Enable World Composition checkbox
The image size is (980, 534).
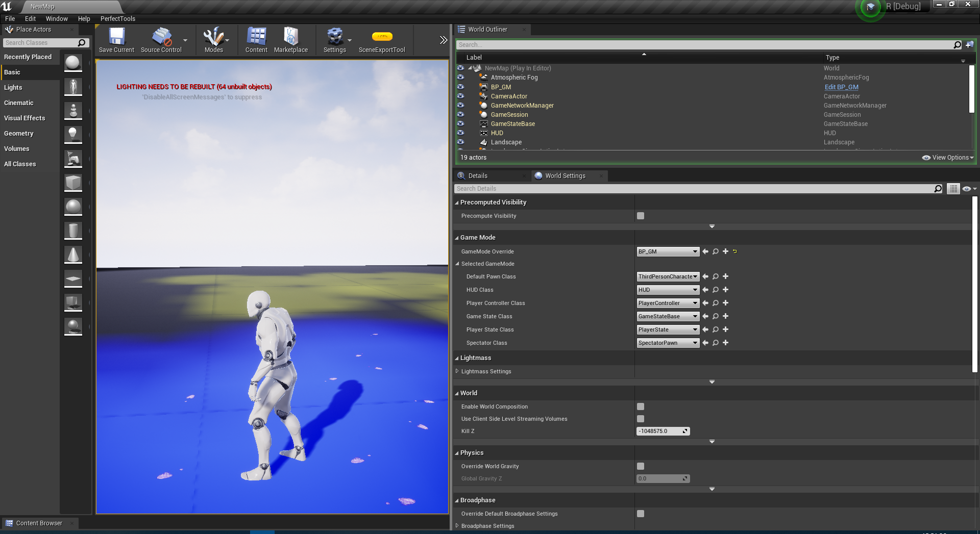pos(641,406)
